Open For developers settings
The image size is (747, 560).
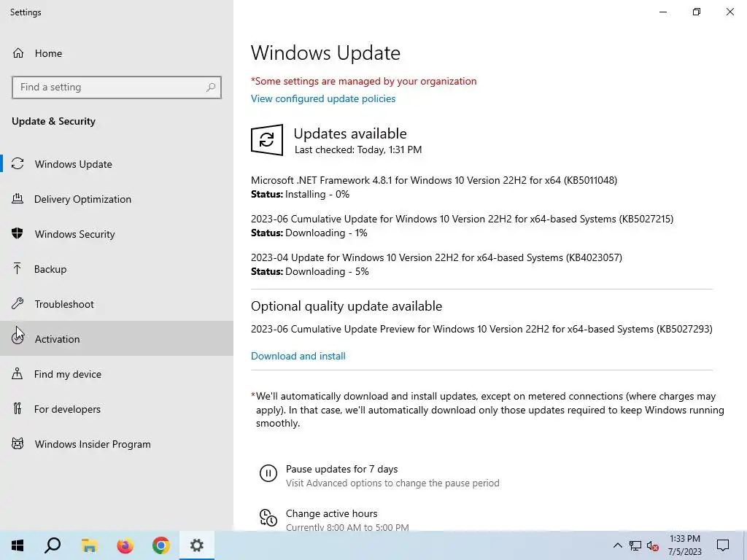click(117, 408)
